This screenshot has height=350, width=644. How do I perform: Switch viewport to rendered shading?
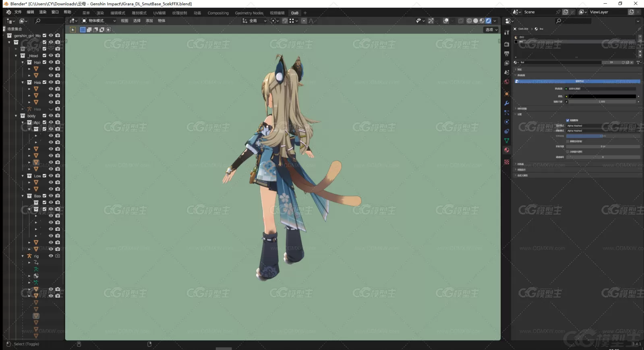pyautogui.click(x=489, y=21)
